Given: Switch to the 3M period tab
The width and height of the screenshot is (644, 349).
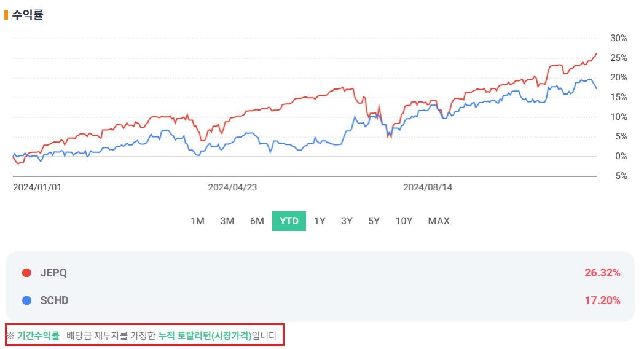Looking at the screenshot, I should click(x=227, y=221).
